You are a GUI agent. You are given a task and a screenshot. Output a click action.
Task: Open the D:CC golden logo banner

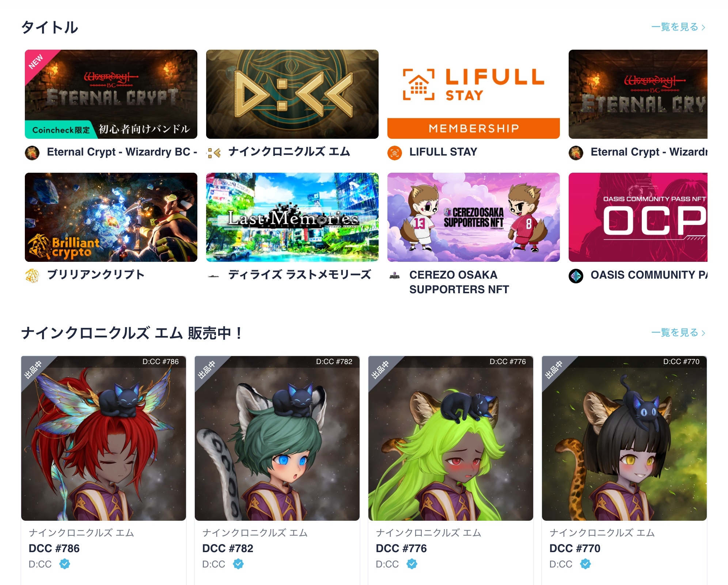click(292, 94)
